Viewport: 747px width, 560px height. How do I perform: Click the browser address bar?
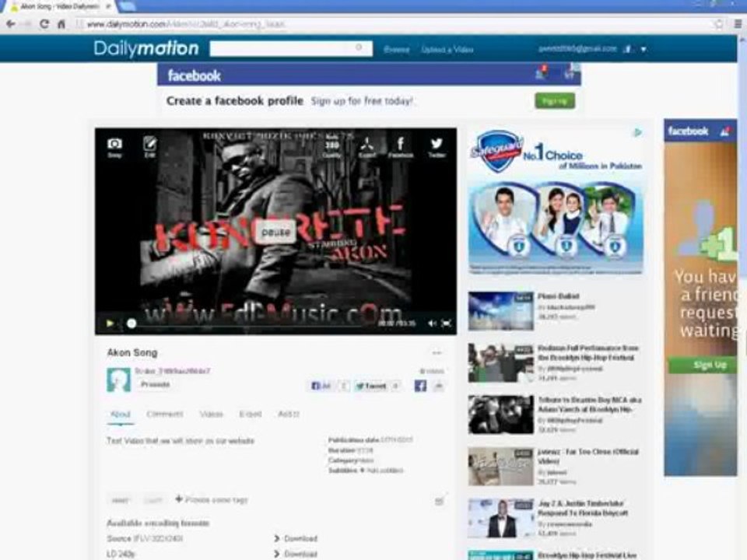395,24
